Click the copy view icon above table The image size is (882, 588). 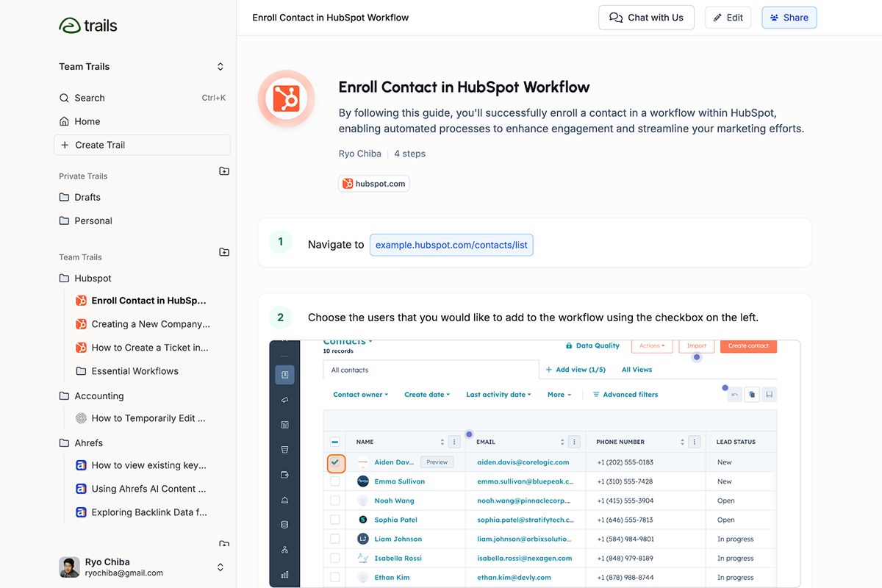coord(752,395)
